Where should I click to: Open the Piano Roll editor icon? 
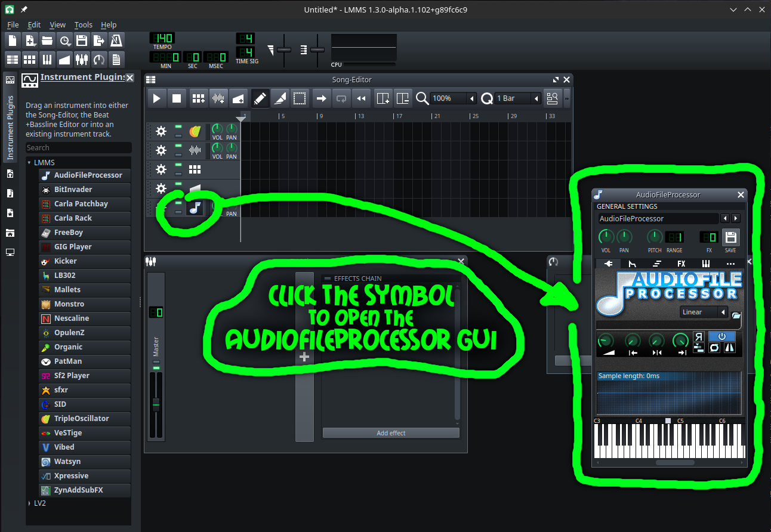pyautogui.click(x=46, y=59)
